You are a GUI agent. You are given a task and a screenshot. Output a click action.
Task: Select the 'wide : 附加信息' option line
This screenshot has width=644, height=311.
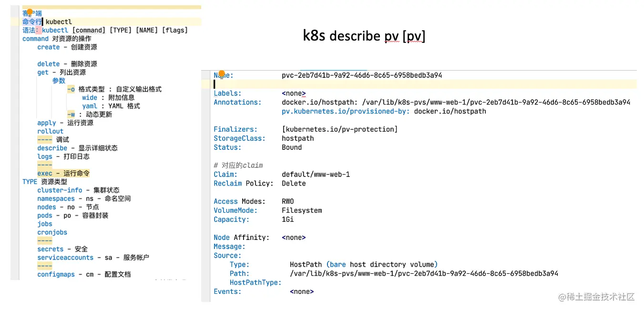[x=108, y=98]
